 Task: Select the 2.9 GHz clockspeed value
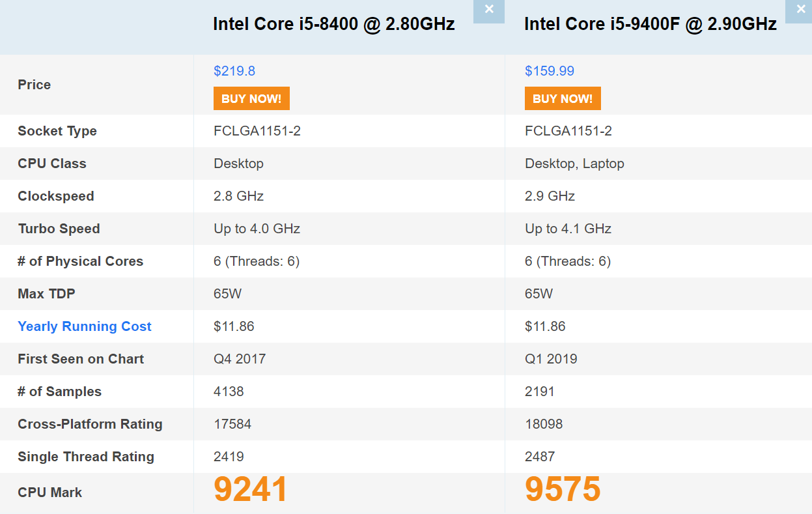[x=550, y=196]
